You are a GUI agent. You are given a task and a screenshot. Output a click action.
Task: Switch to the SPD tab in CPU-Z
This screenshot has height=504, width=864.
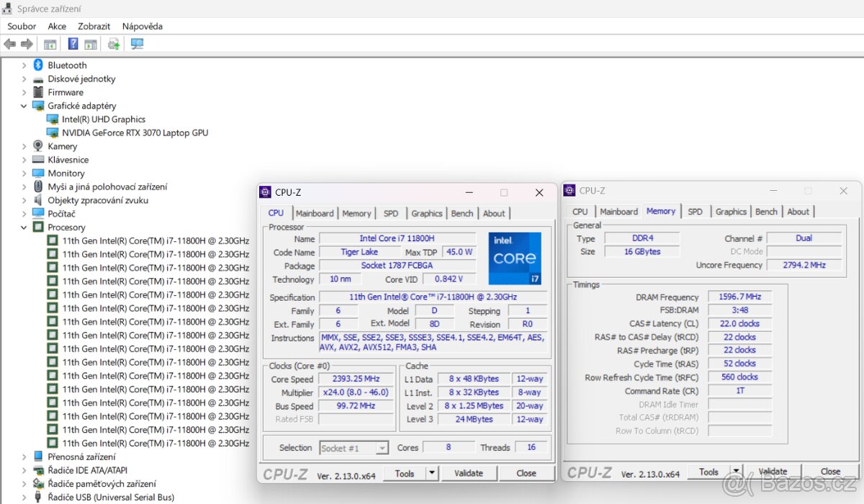point(391,213)
